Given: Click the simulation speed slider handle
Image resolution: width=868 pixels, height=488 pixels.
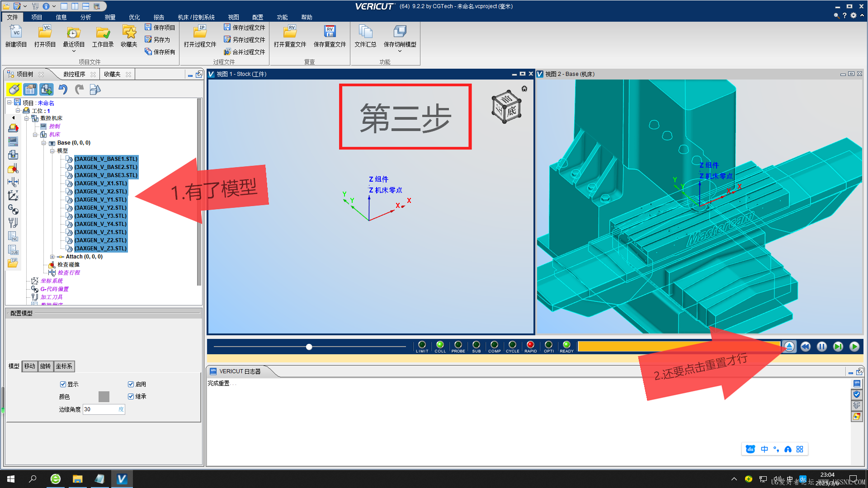Looking at the screenshot, I should click(309, 347).
